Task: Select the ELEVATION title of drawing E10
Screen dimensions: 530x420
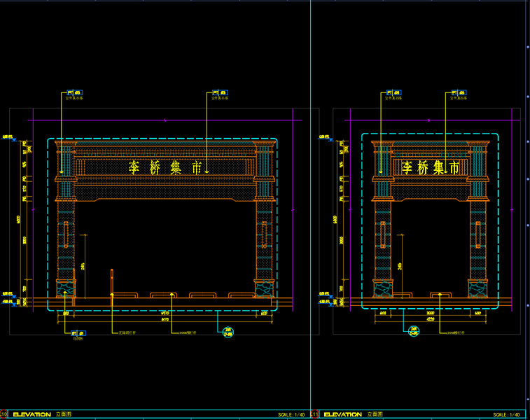Action: (x=32, y=414)
